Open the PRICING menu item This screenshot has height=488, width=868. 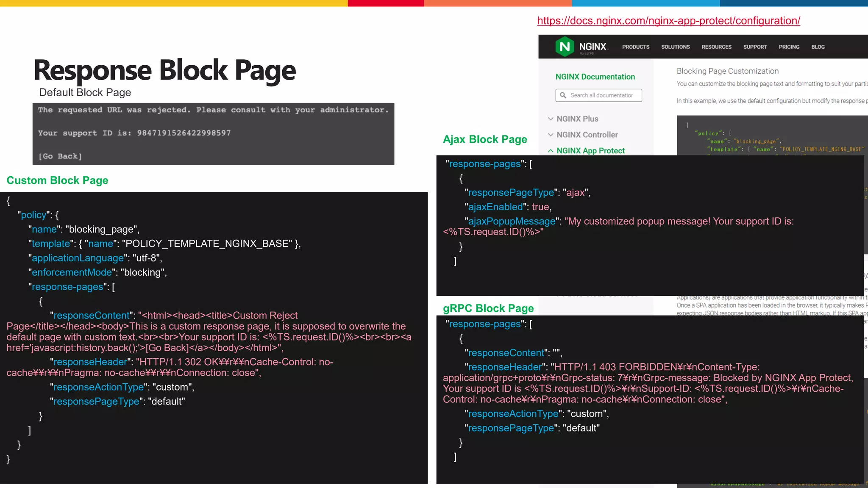click(x=789, y=47)
